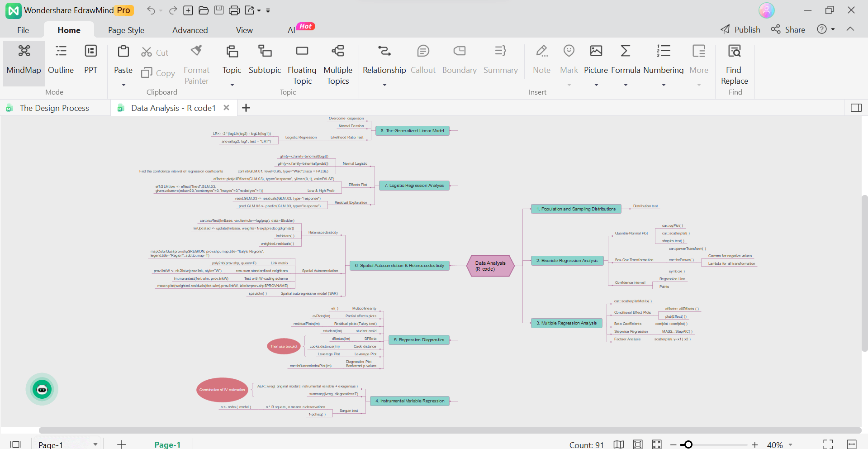
Task: Add a new page
Action: (122, 444)
